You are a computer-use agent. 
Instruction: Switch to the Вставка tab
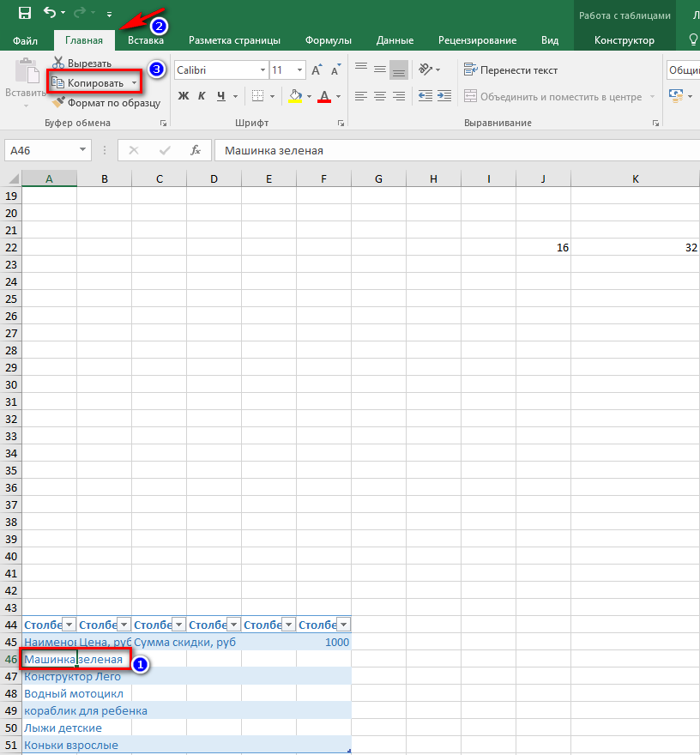pos(145,40)
